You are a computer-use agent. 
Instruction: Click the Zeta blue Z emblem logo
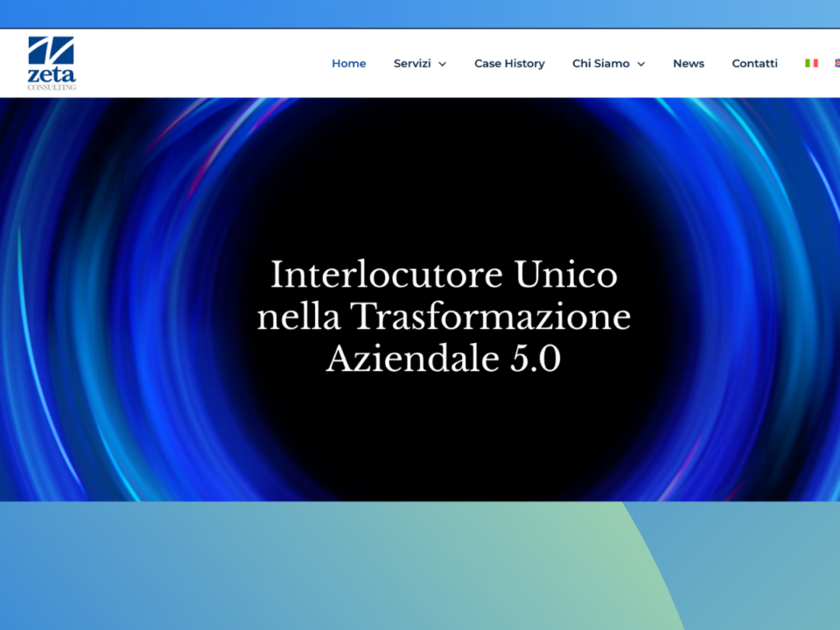tap(51, 50)
